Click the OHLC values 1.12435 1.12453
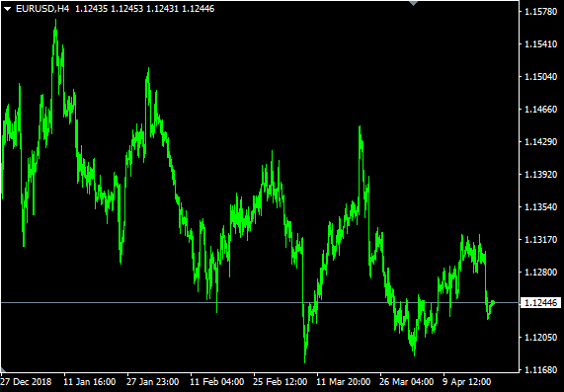 109,9
